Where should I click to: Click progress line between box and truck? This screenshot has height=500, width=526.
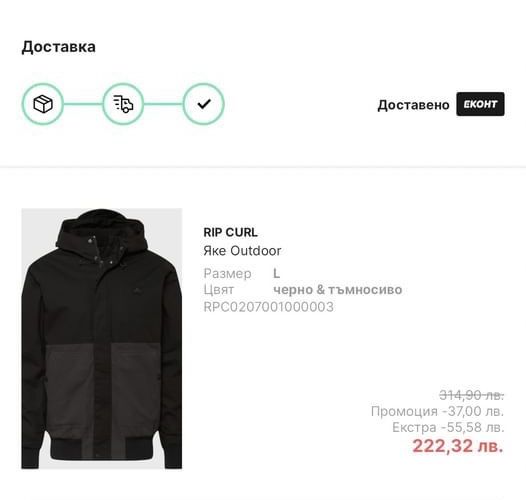[83, 104]
